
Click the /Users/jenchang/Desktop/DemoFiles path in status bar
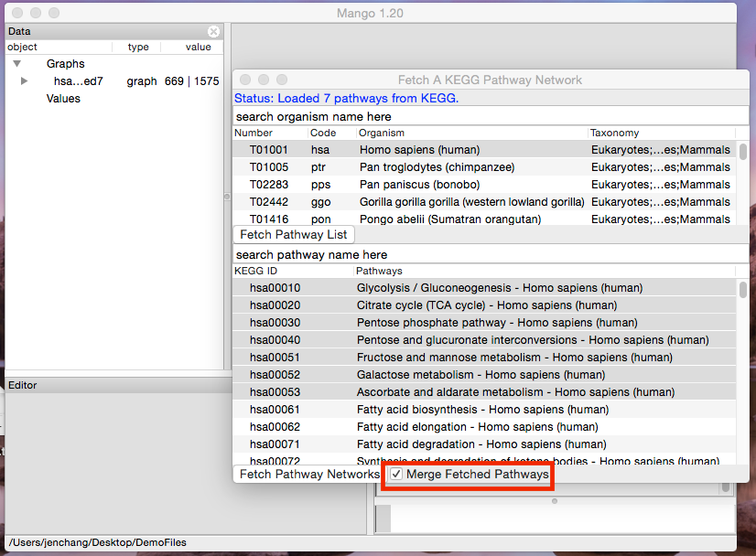pyautogui.click(x=97, y=542)
